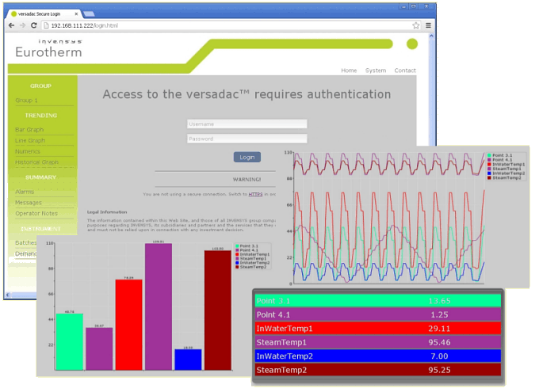Screen dimensions: 539x392
Task: Open the Historical Graph view
Action: pos(36,162)
